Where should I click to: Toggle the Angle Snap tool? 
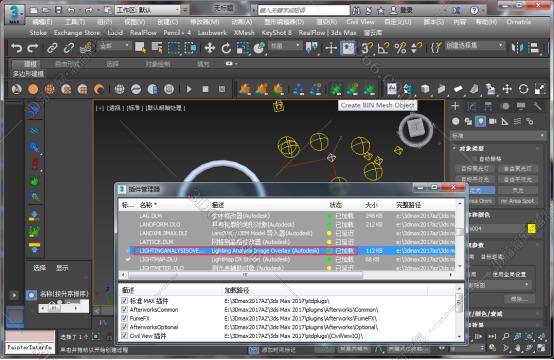coord(383,48)
